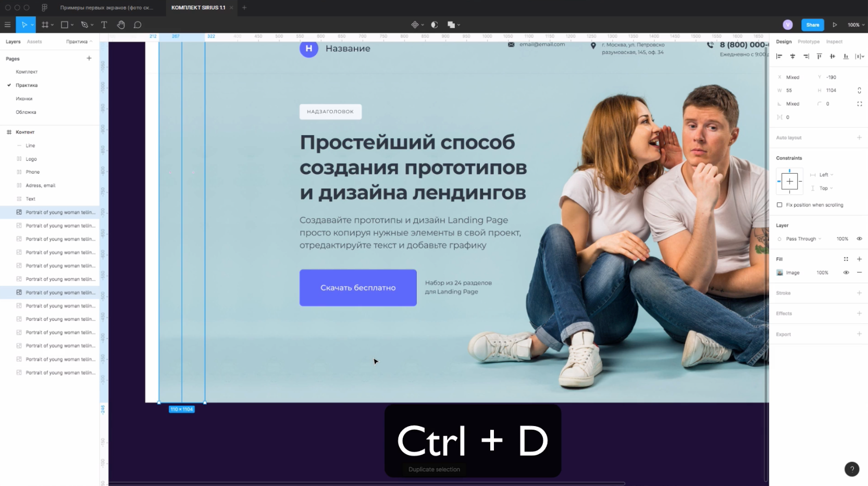
Task: Select the Обложка page
Action: (26, 112)
